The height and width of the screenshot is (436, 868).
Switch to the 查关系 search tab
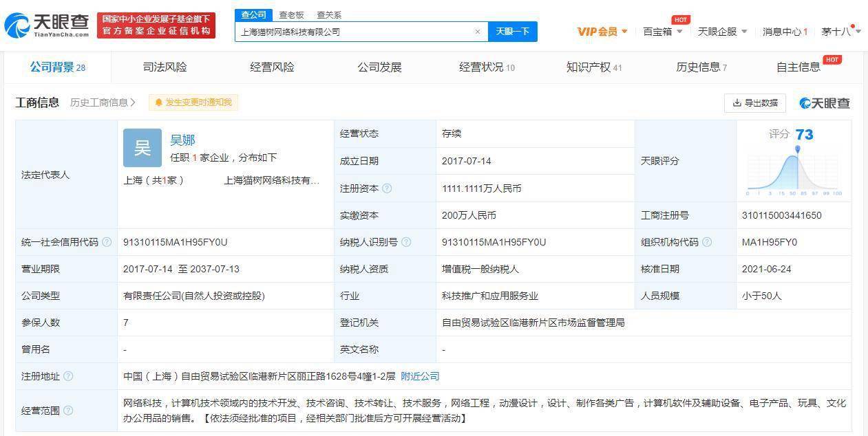[329, 14]
